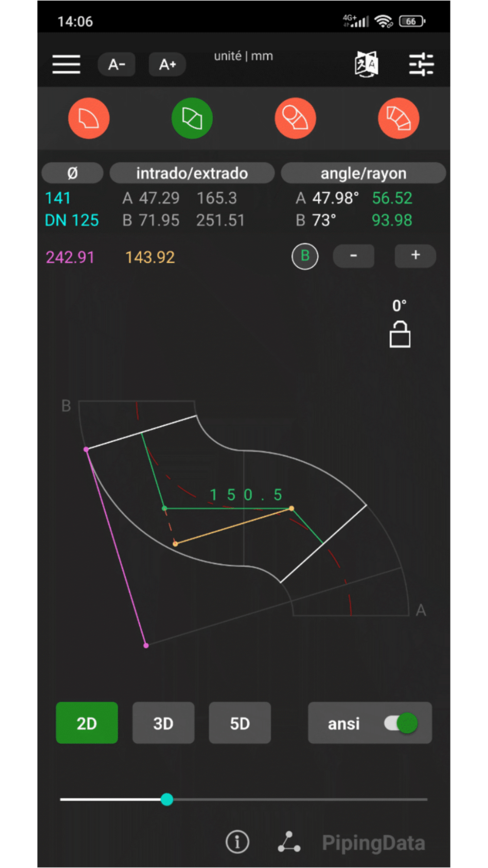This screenshot has width=488, height=868.
Task: Tap the info icon
Action: coord(237,842)
